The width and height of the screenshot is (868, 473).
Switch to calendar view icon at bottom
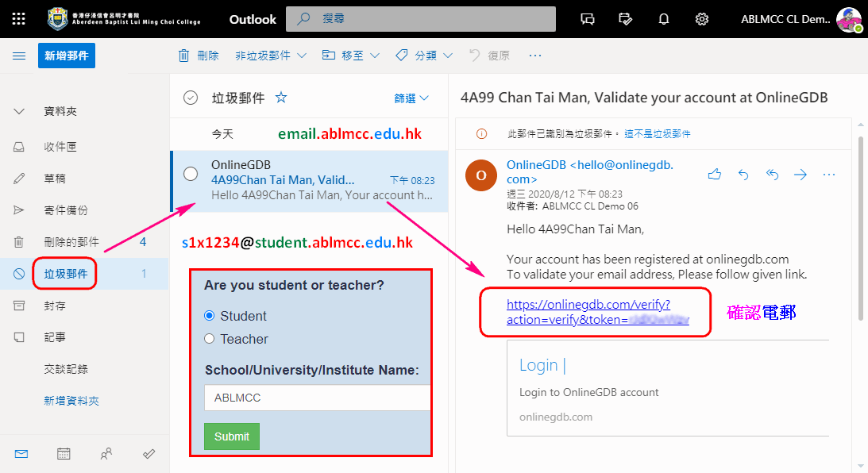click(64, 454)
